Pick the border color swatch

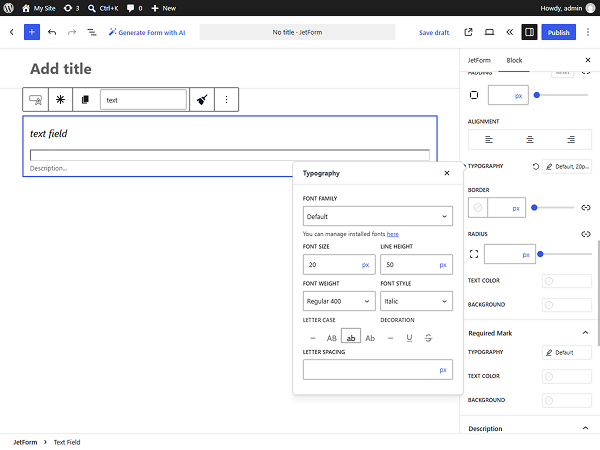478,208
